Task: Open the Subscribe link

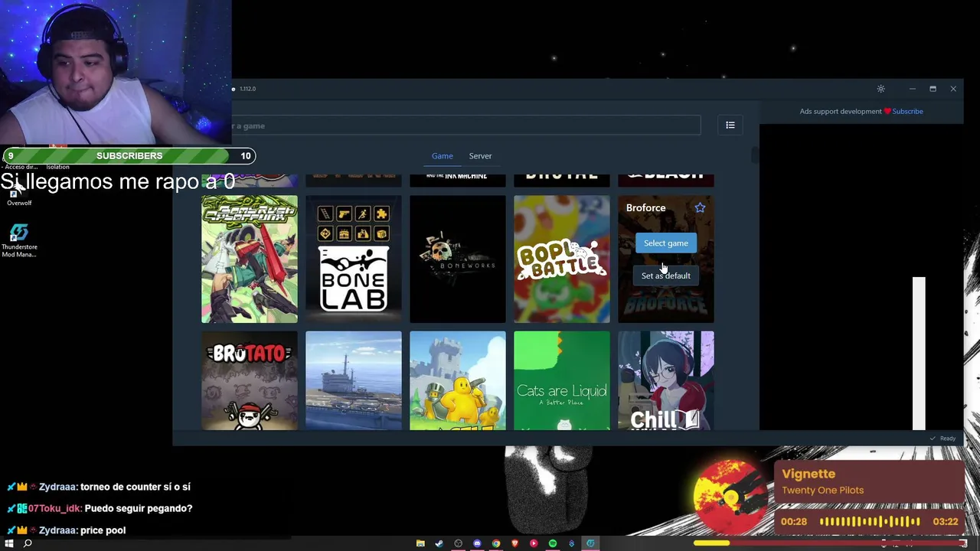Action: pos(907,112)
